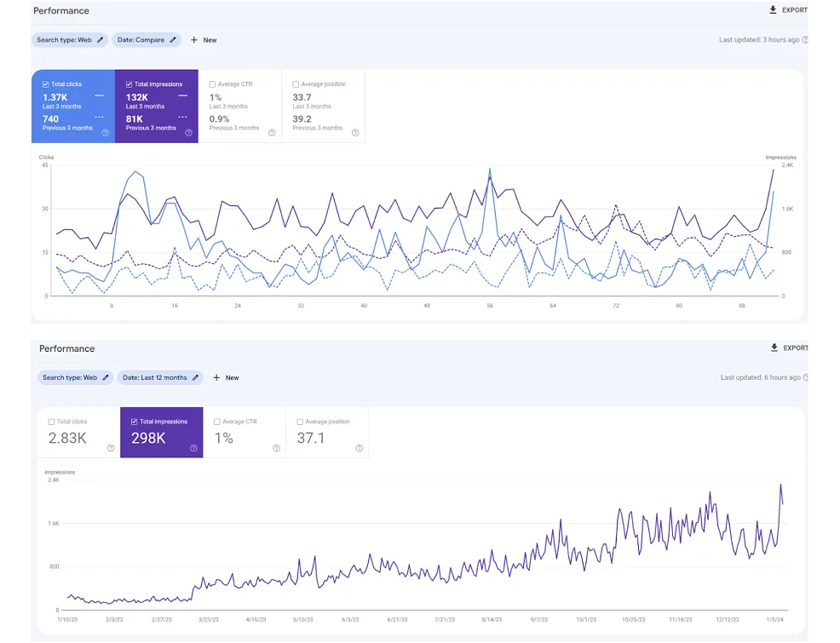
Task: Add a New filter in the top panel
Action: pyautogui.click(x=204, y=40)
